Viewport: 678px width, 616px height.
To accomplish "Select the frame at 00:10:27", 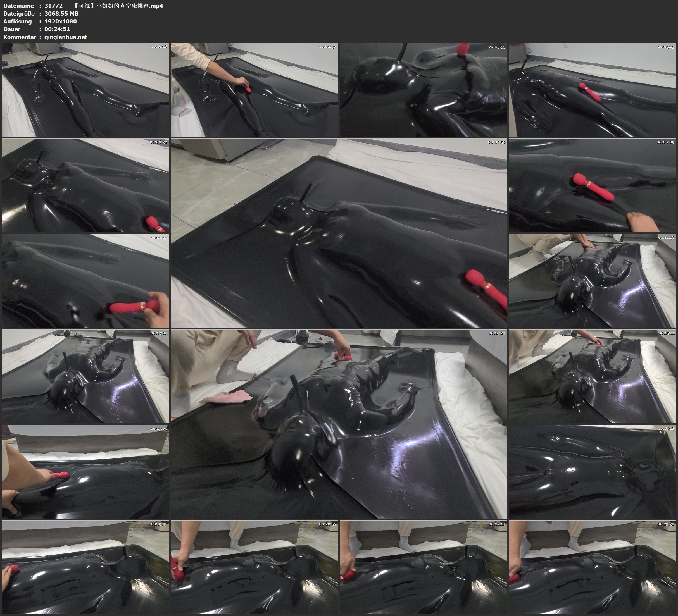I will [x=85, y=281].
